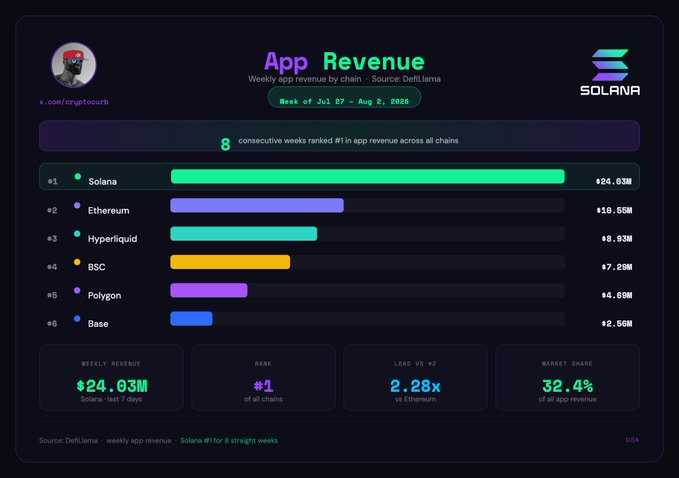
Task: Click the 32.4% Market Share stat
Action: click(567, 386)
